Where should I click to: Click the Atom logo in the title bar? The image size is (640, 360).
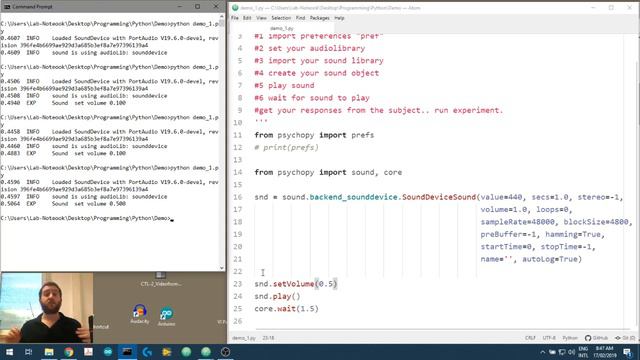coord(235,7)
